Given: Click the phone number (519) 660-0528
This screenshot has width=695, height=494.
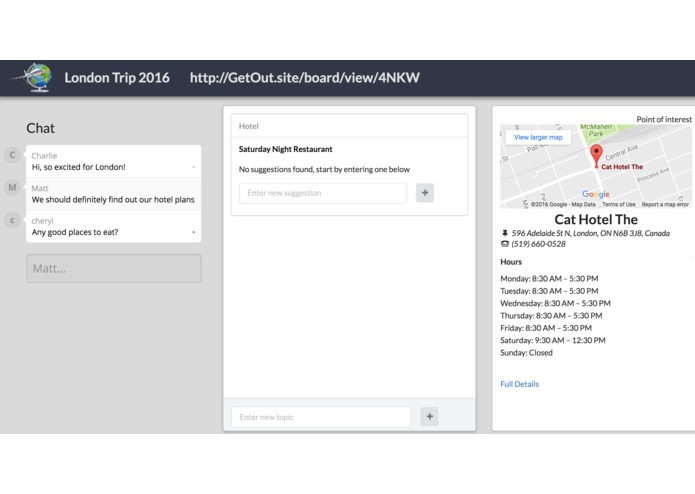Looking at the screenshot, I should point(538,244).
